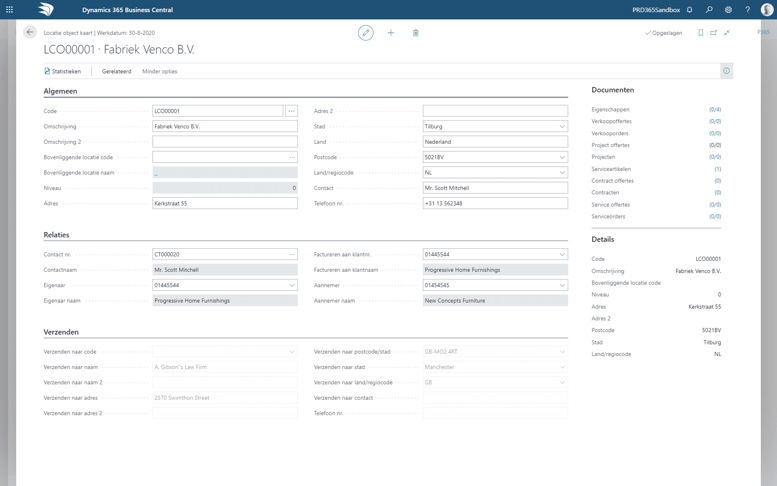Screen dimensions: 777x486
Task: Open the user profile avatar
Action: pyautogui.click(x=767, y=9)
